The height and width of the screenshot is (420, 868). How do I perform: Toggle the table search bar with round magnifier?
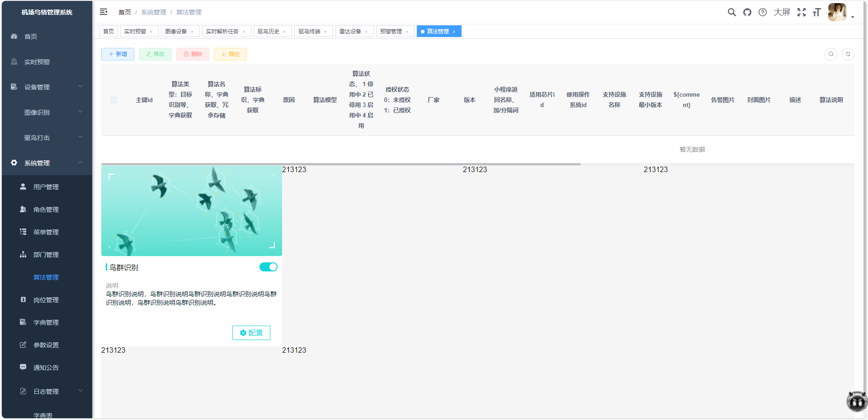pyautogui.click(x=831, y=54)
